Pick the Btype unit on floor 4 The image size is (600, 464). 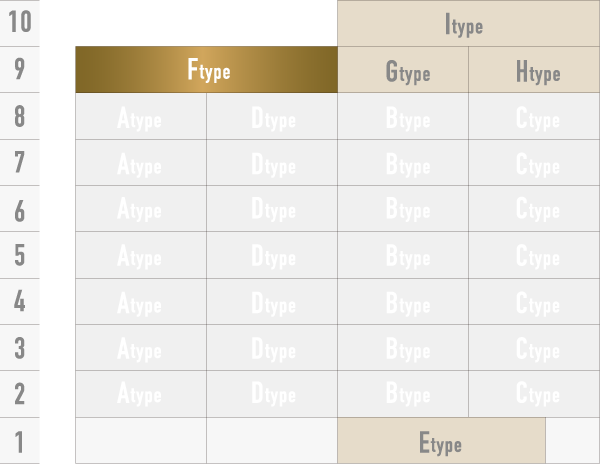(403, 301)
